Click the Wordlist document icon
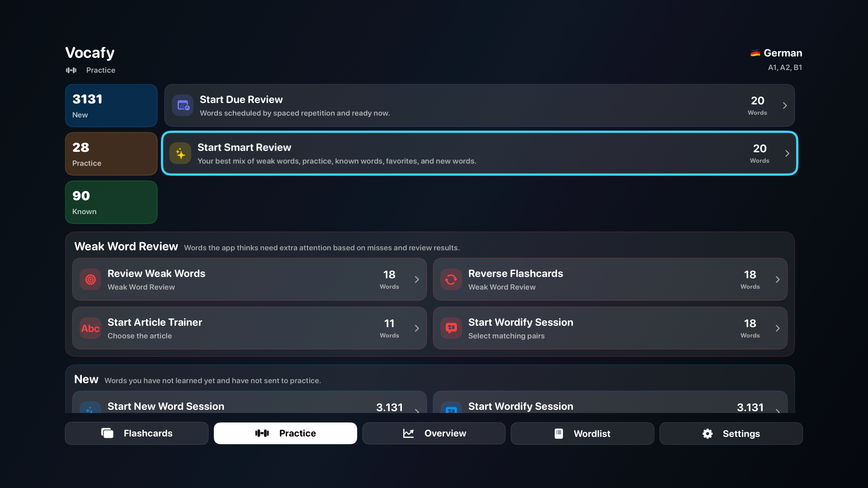Viewport: 868px width, 488px height. click(x=559, y=434)
